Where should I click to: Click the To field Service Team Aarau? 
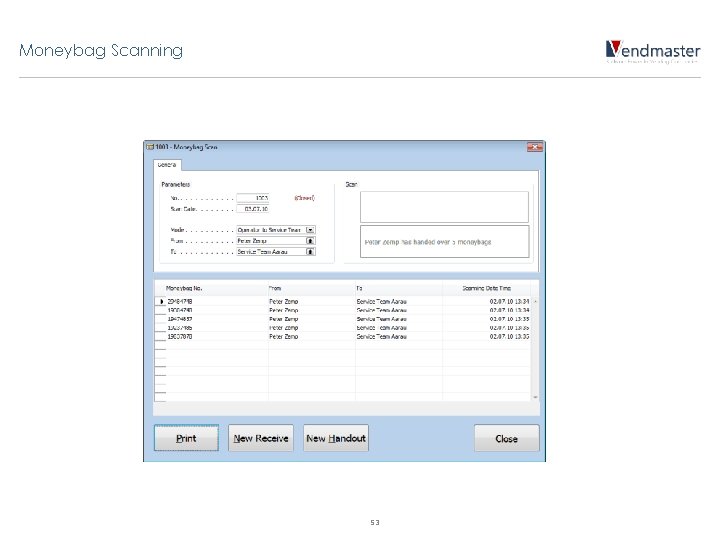tap(271, 252)
